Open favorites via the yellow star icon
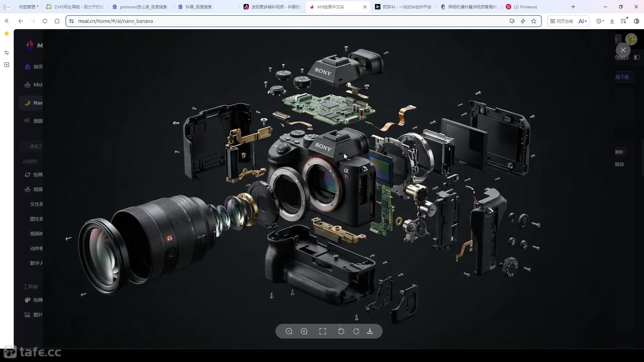 coord(7,34)
